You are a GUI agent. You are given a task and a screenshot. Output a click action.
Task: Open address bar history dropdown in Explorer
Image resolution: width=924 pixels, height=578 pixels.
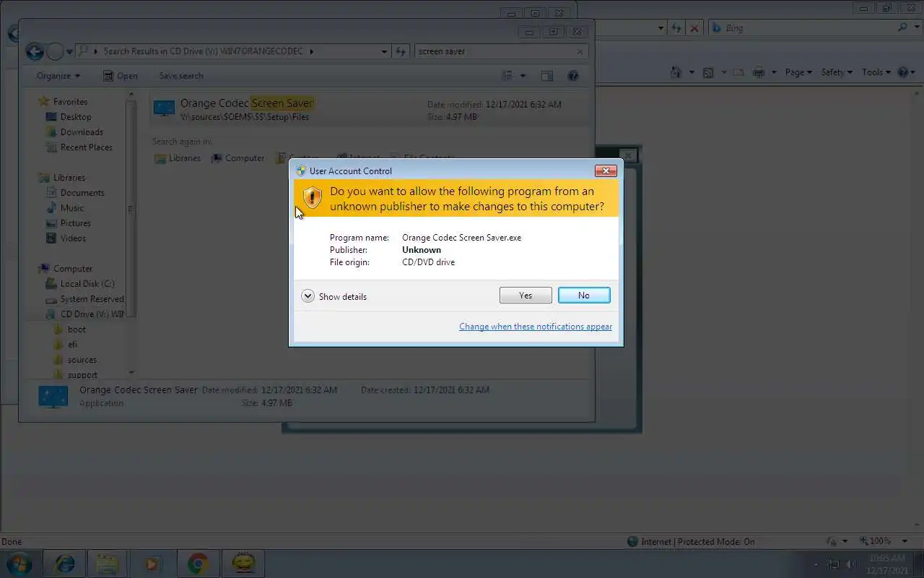click(x=384, y=51)
